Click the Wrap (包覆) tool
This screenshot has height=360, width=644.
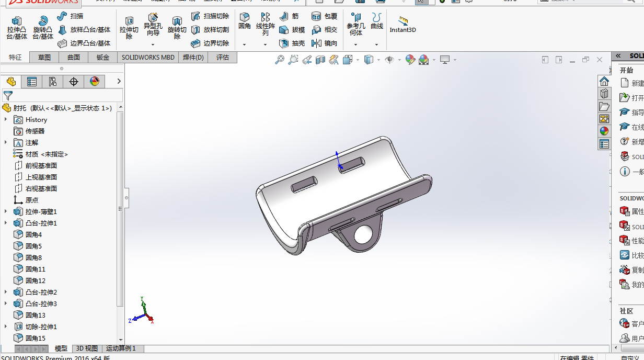pos(324,16)
